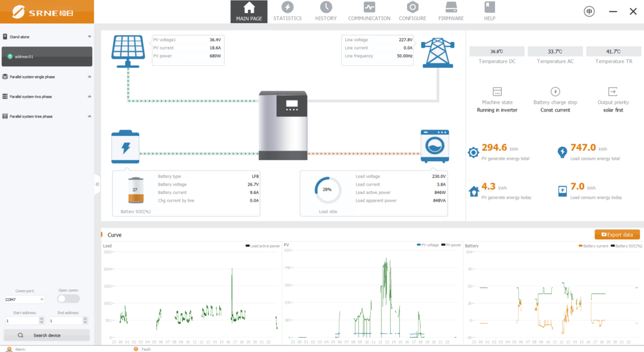Click the Export data button

coord(617,235)
